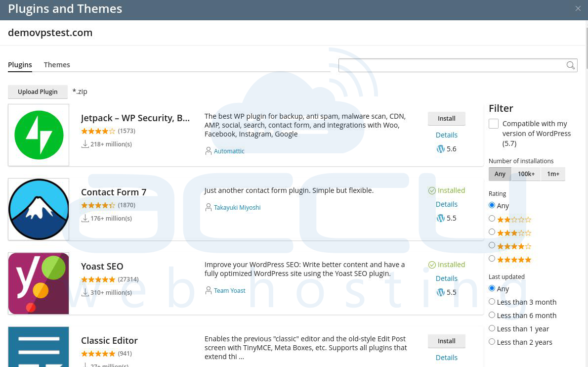
Task: Close the Plugins and Themes dialog
Action: (x=578, y=8)
